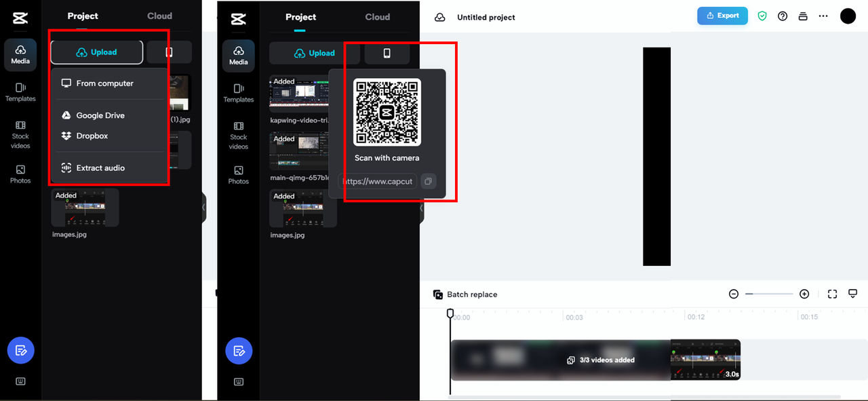868x401 pixels.
Task: Adjust the timeline zoom slider
Action: [769, 294]
